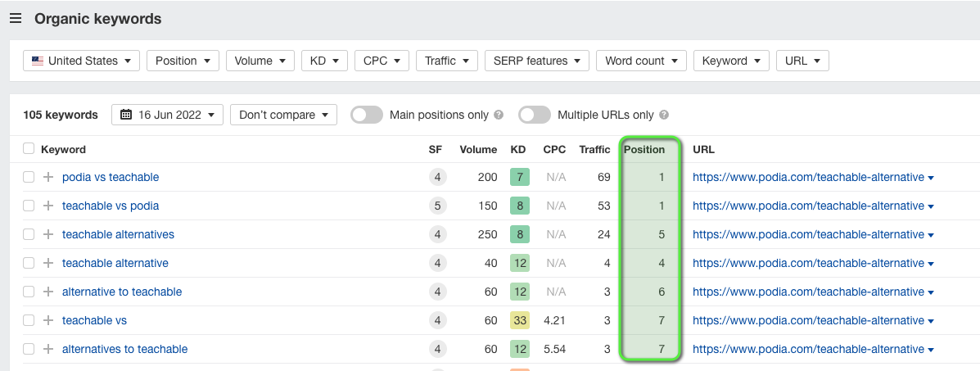Open the Position filter dropdown

point(183,61)
